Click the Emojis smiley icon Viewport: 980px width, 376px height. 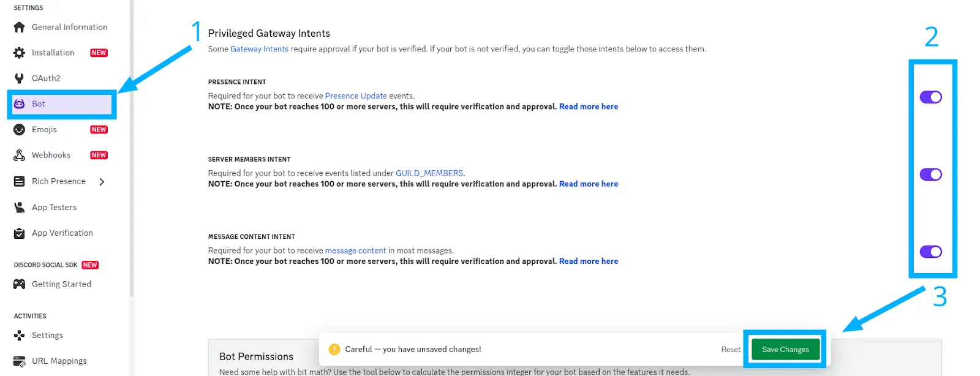point(20,130)
